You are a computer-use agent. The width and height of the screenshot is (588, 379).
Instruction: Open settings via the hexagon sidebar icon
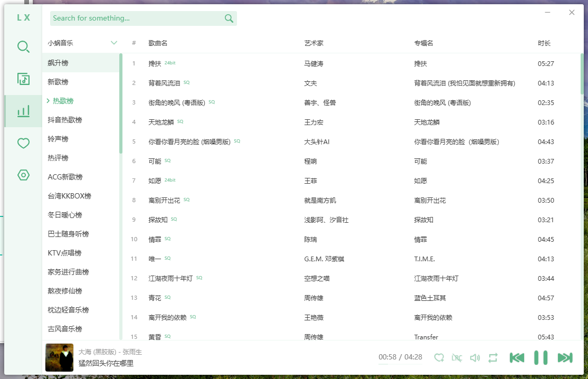(x=23, y=176)
